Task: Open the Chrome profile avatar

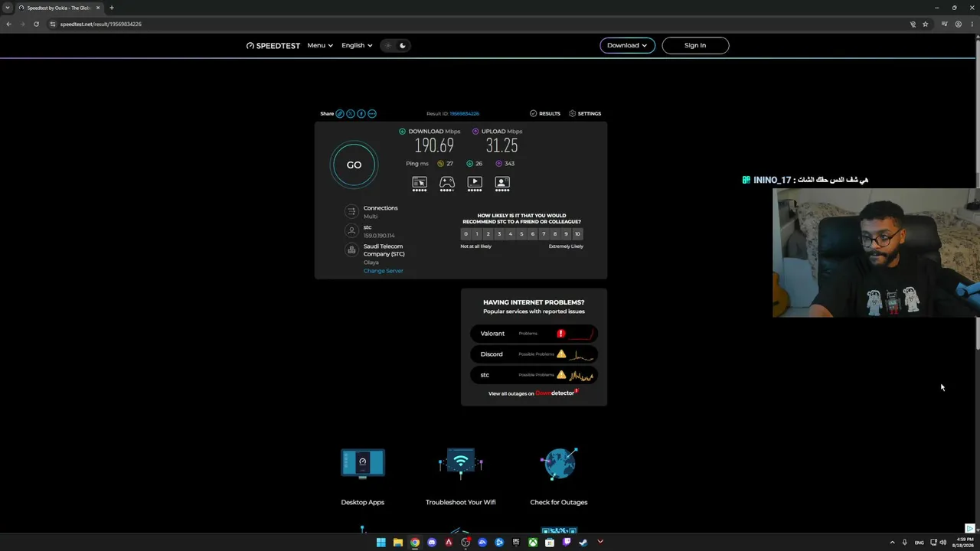Action: pyautogui.click(x=958, y=24)
